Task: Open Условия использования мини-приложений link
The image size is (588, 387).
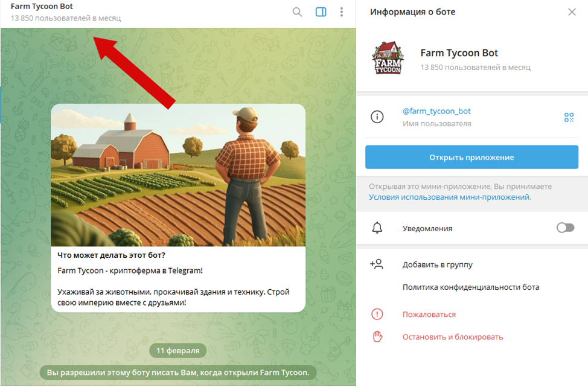Action: tap(449, 197)
